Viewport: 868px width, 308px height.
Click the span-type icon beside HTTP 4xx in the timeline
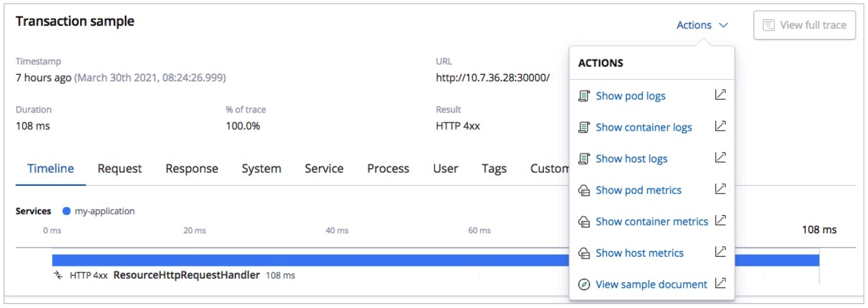click(59, 275)
